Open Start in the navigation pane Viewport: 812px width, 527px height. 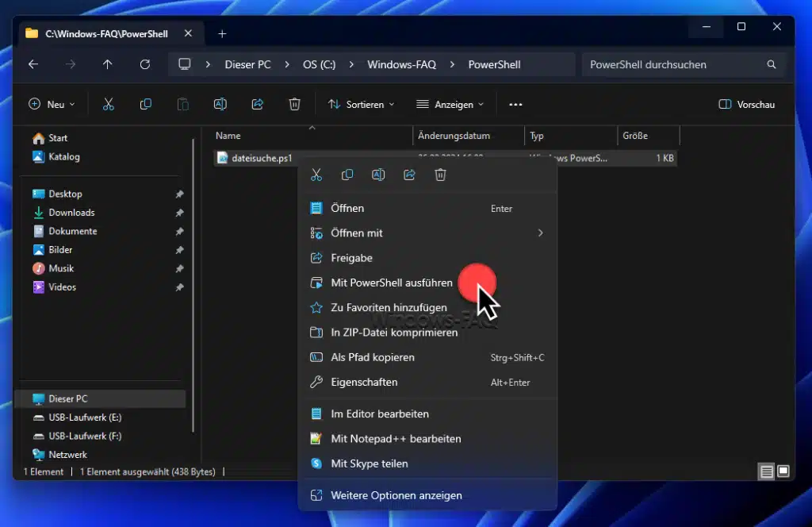[50, 138]
